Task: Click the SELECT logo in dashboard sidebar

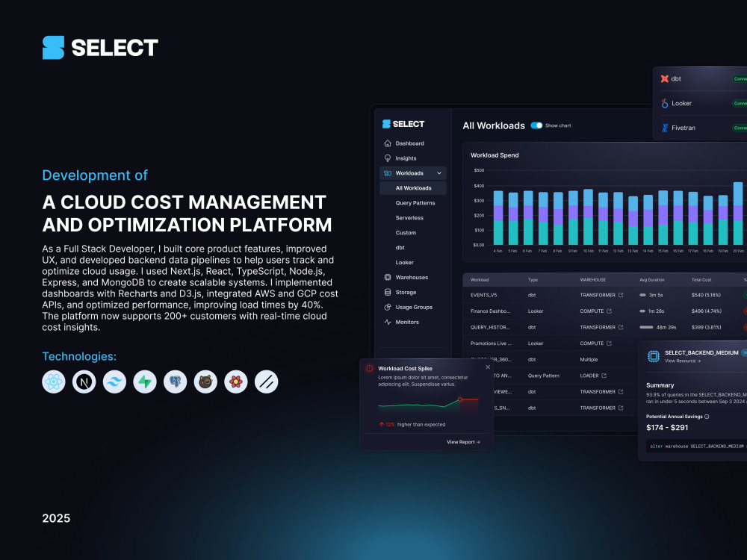Action: 403,124
